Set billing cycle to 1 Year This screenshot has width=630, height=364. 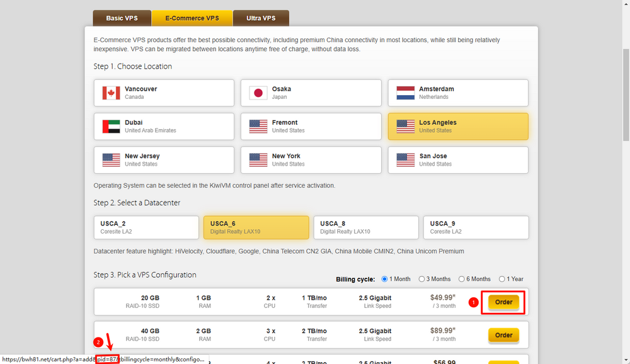[502, 279]
